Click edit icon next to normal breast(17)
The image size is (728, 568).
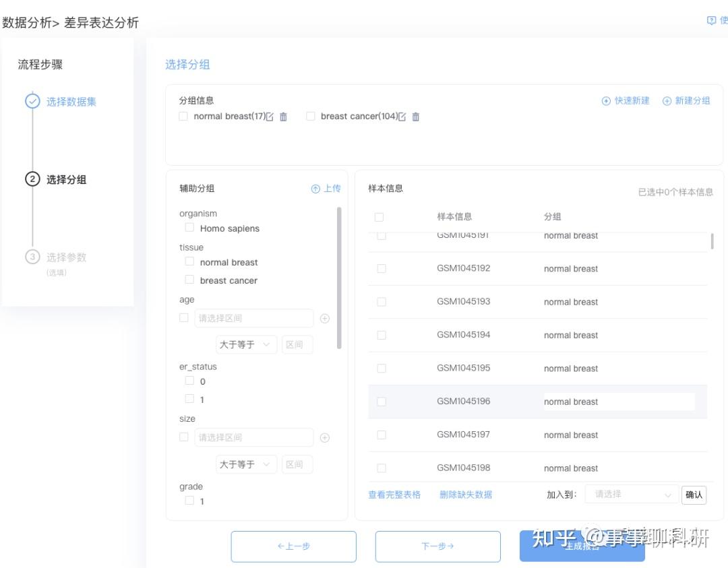click(270, 117)
